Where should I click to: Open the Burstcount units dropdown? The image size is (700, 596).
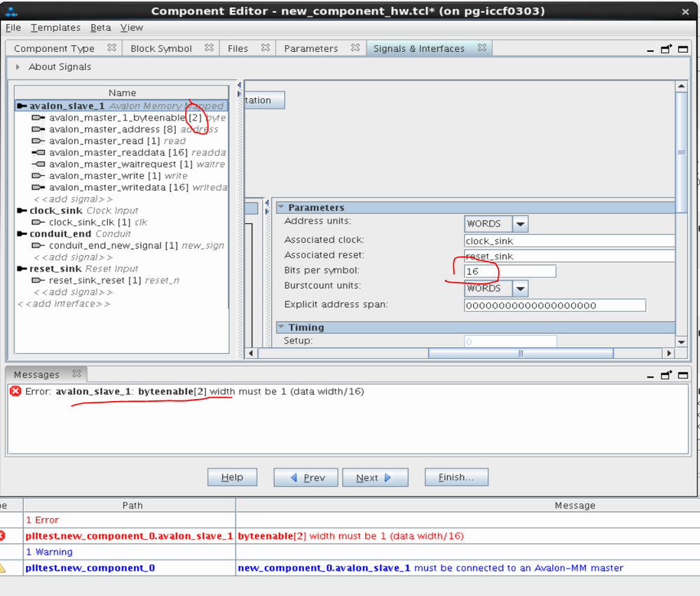click(x=520, y=288)
